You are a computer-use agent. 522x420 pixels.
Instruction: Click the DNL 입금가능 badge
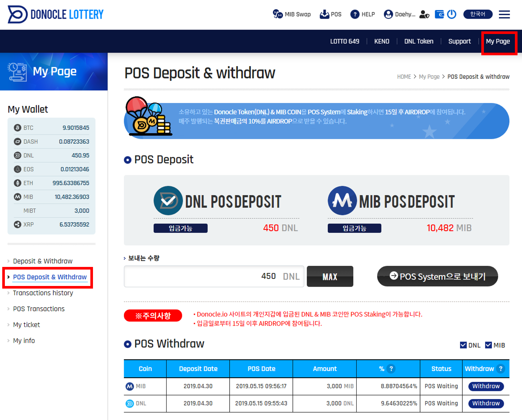click(x=181, y=228)
